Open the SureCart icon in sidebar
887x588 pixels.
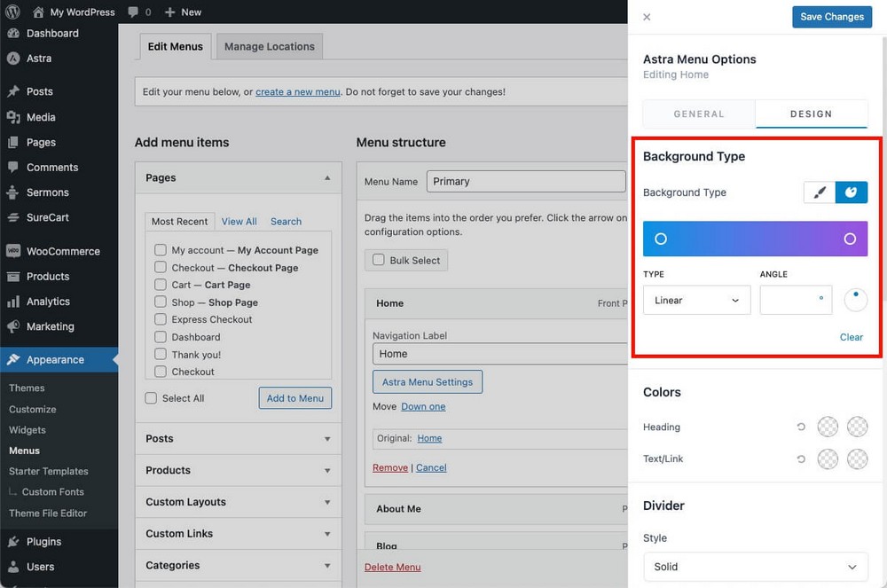pyautogui.click(x=13, y=217)
